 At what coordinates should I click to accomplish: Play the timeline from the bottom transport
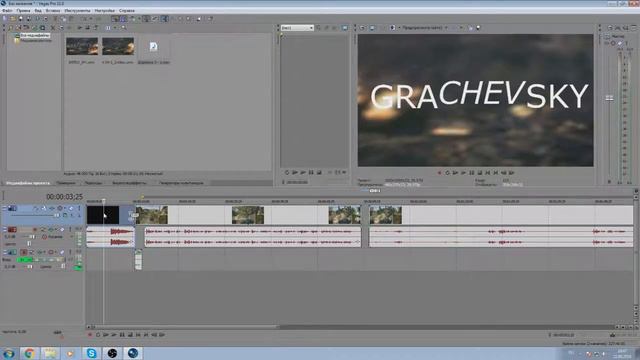point(114,335)
